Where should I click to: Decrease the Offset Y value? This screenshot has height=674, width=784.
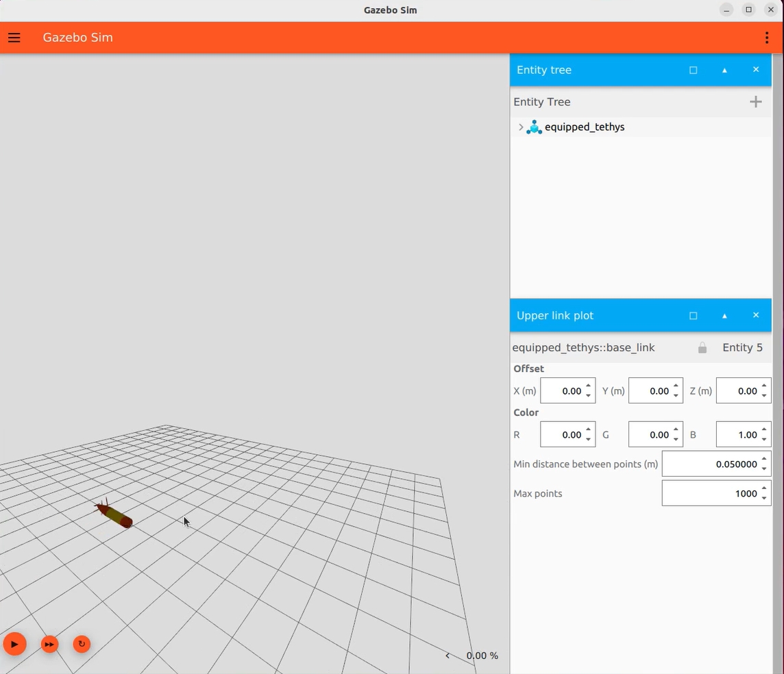pyautogui.click(x=676, y=396)
